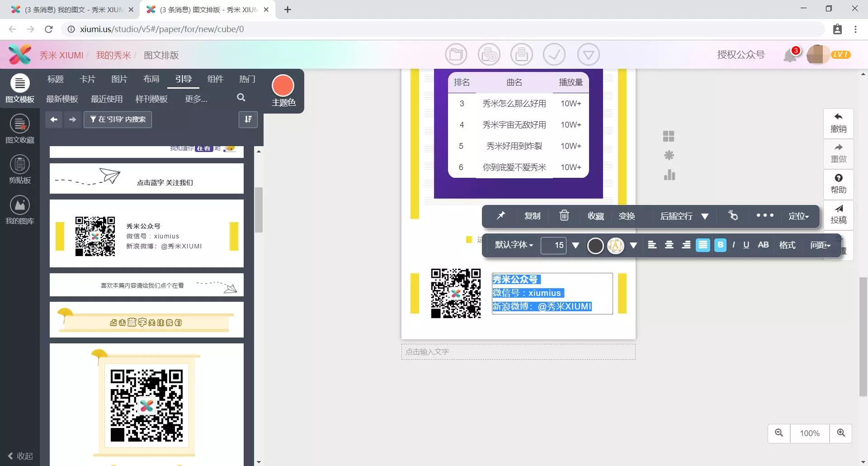The image size is (868, 466).
Task: Open the 图文模板 sidebar panel
Action: pyautogui.click(x=19, y=89)
